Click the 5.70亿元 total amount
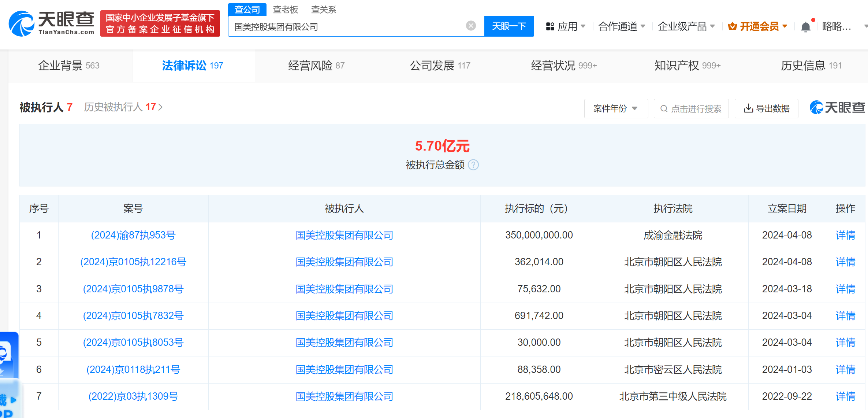 coord(442,146)
